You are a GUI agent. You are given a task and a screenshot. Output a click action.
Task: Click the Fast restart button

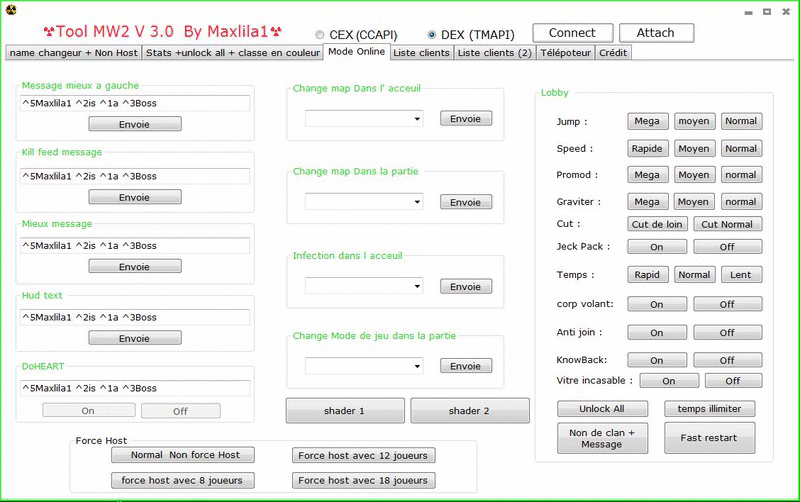click(x=709, y=438)
